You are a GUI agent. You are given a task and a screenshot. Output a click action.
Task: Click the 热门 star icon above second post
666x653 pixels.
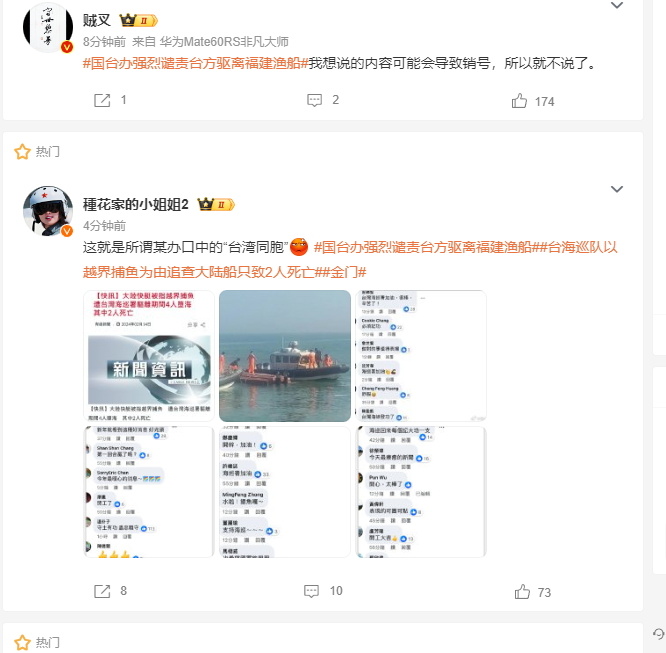click(23, 152)
